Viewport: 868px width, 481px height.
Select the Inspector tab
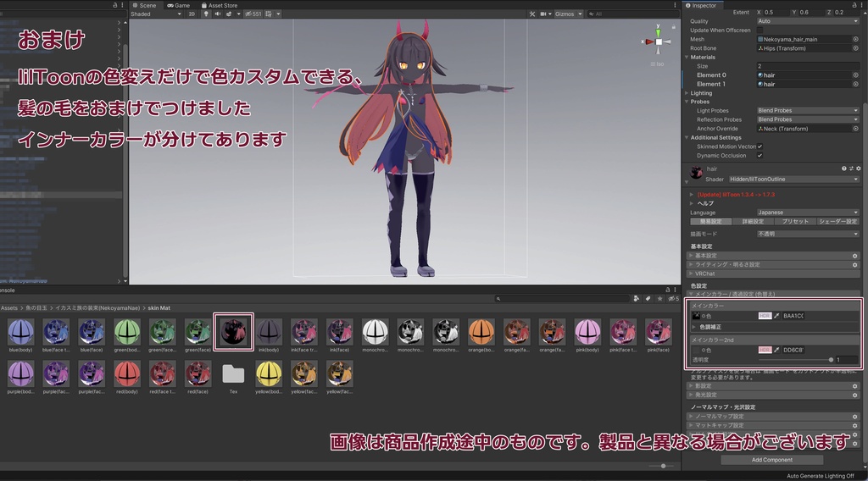(x=701, y=5)
